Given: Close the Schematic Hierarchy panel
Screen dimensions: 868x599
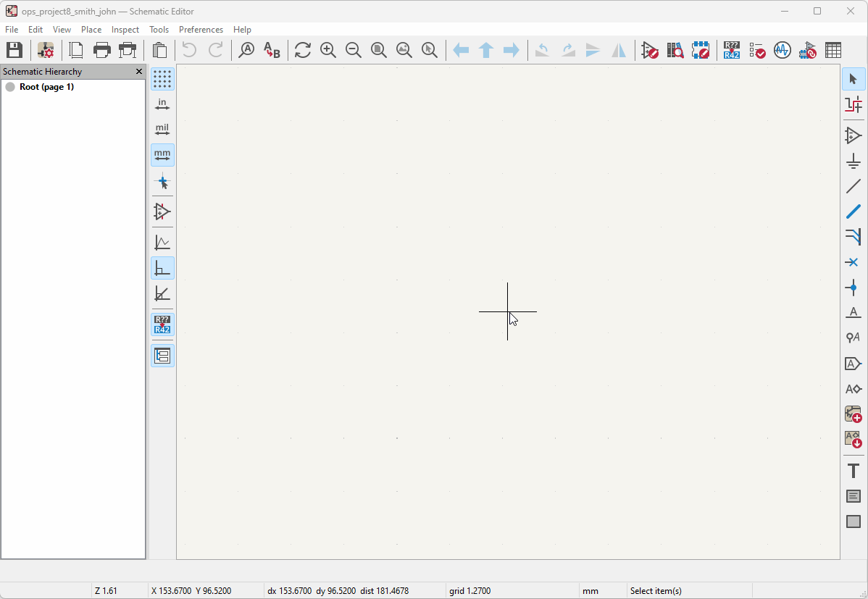Looking at the screenshot, I should pyautogui.click(x=139, y=72).
